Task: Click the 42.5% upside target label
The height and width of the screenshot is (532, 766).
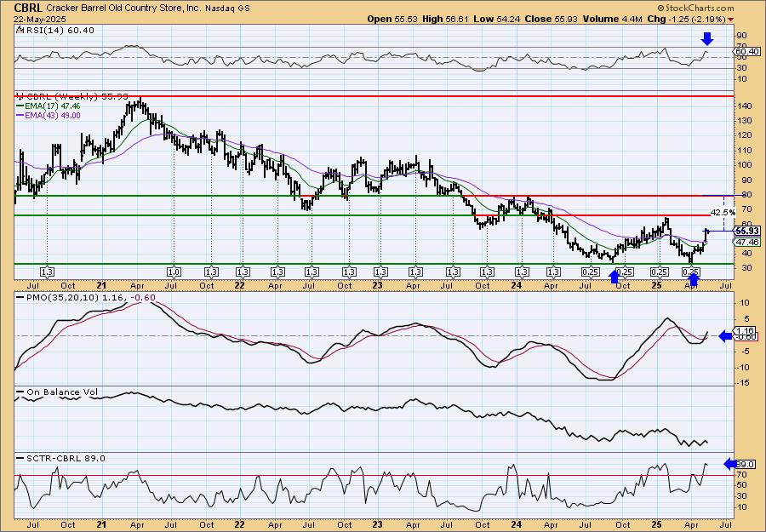Action: click(x=723, y=213)
